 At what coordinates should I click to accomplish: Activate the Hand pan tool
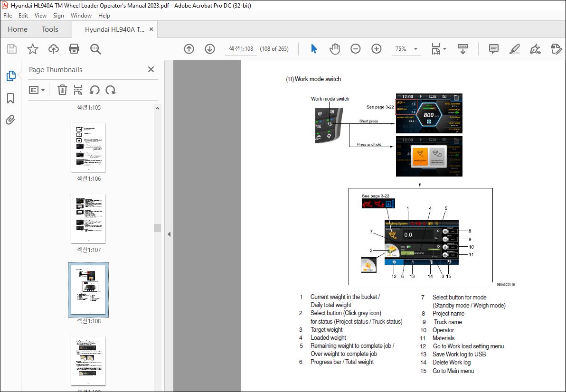335,49
